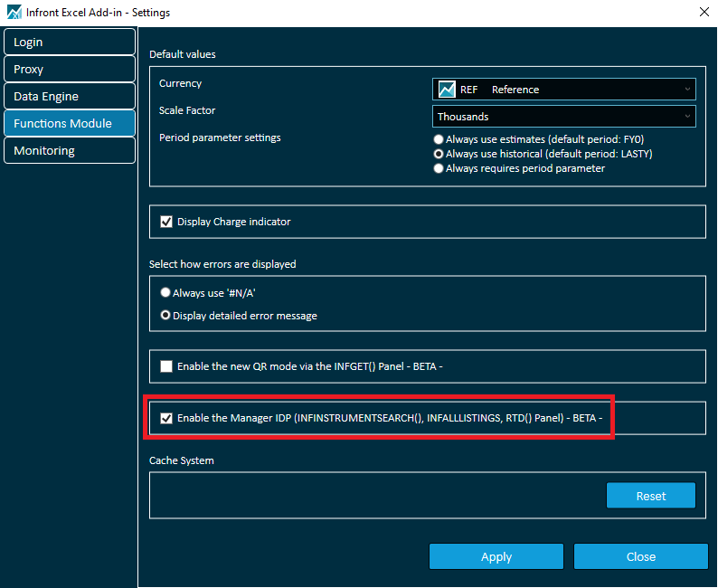Viewport: 718px width, 588px height.
Task: Expand the Currency dropdown
Action: pyautogui.click(x=687, y=90)
